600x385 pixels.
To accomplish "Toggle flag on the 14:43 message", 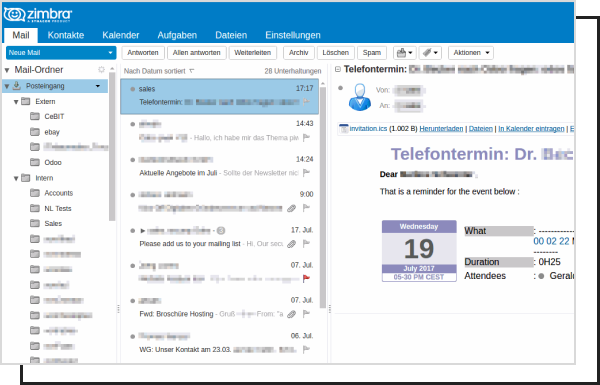I will [x=306, y=137].
